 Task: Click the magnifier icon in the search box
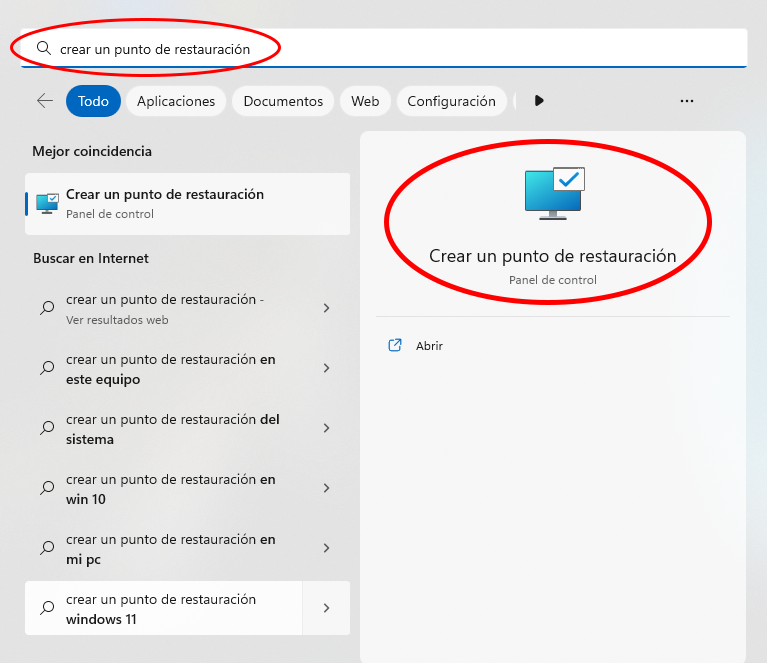(x=43, y=48)
